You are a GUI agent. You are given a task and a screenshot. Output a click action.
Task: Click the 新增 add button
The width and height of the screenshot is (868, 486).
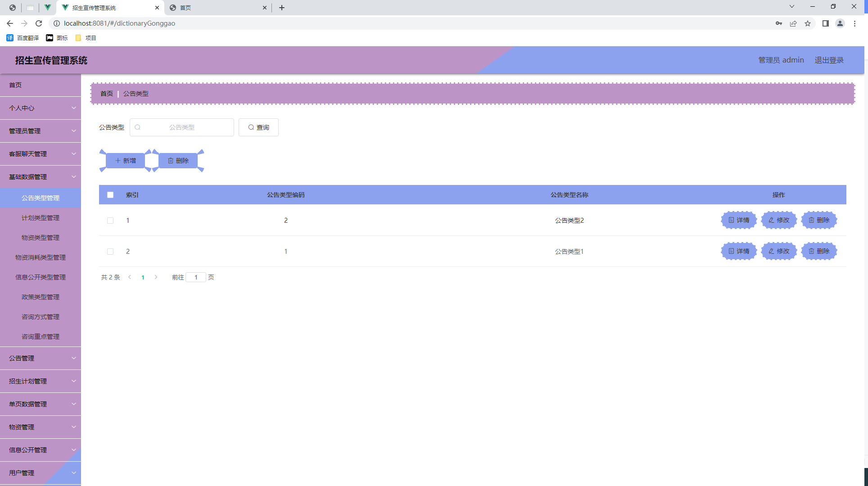126,161
